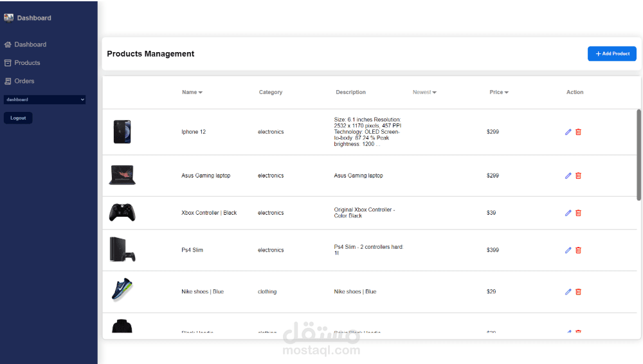
Task: Click 'Original Xbox Controller' description text
Action: 365,213
